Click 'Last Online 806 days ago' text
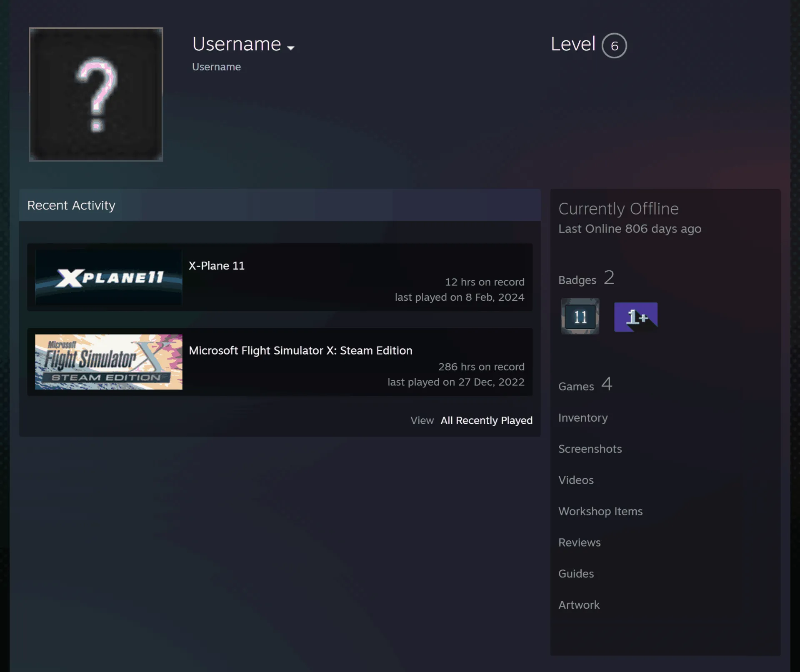This screenshot has height=672, width=800. pyautogui.click(x=630, y=229)
